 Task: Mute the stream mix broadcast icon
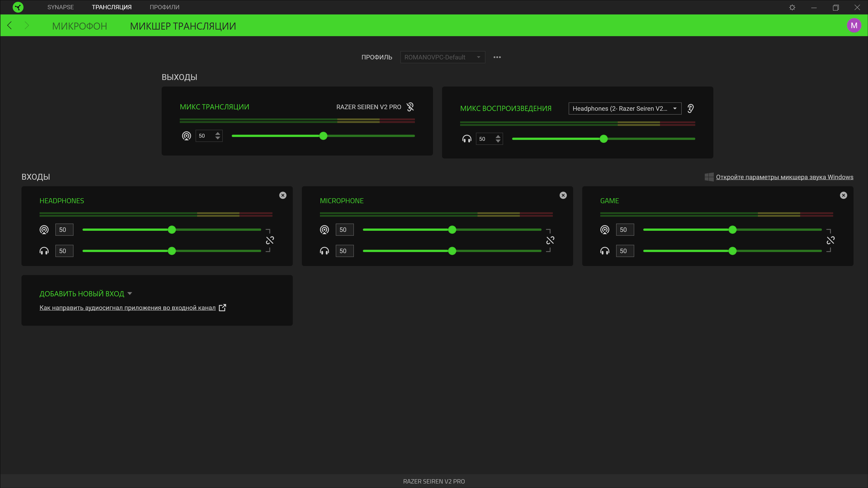point(186,136)
